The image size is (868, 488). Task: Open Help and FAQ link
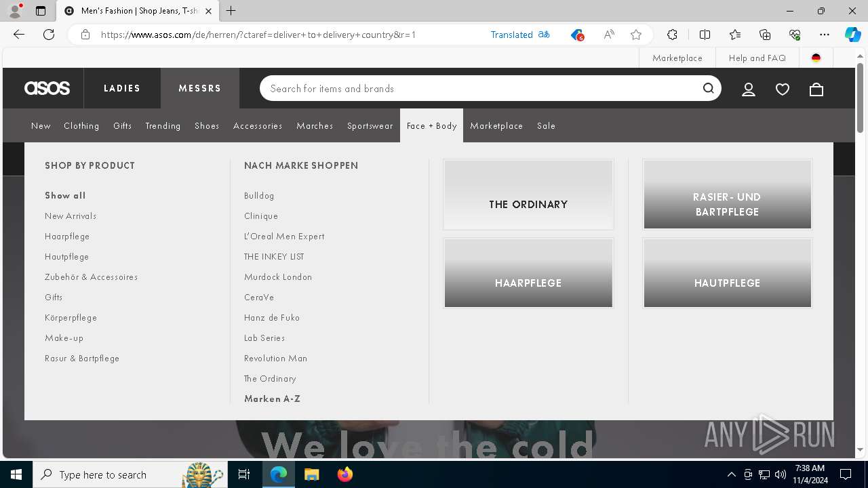757,58
